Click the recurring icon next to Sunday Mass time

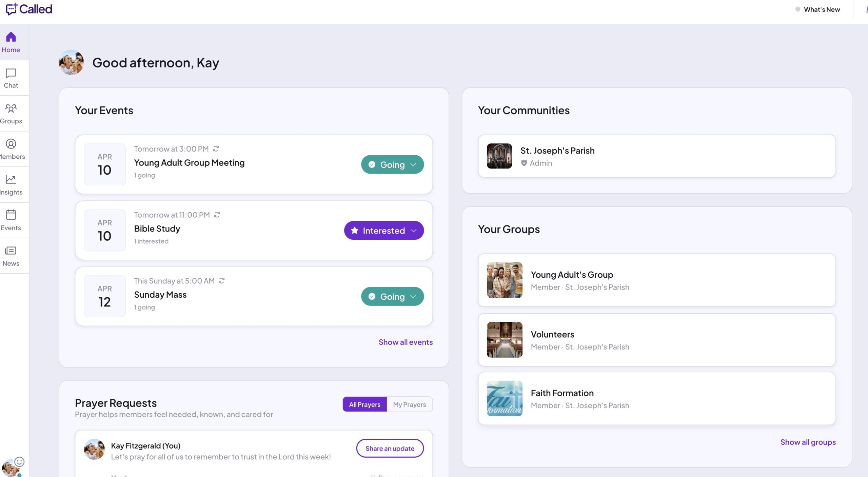click(221, 281)
